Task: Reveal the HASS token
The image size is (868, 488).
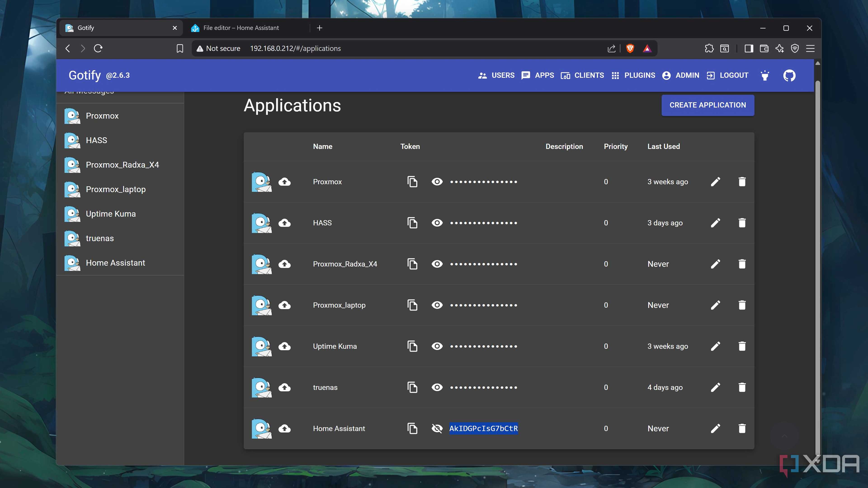Action: point(437,223)
